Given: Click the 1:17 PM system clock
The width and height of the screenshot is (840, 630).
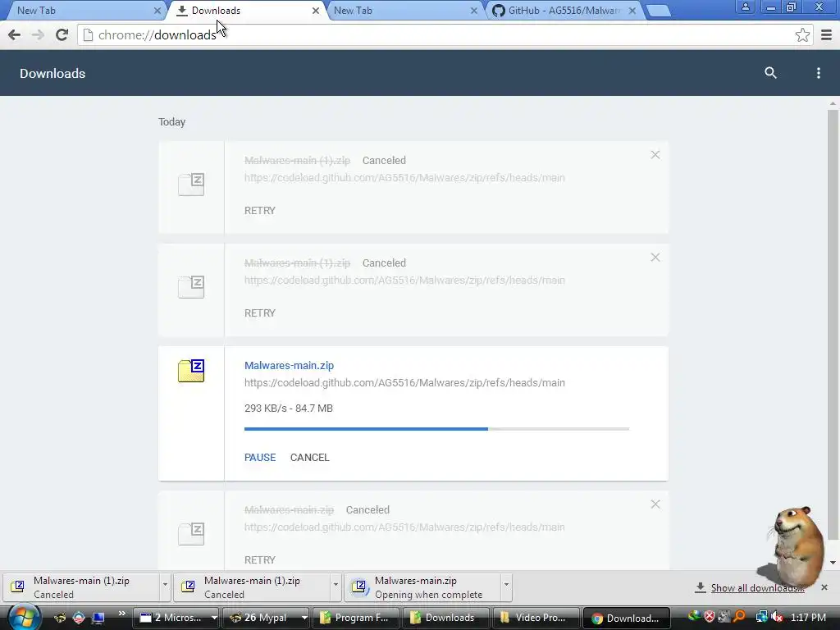Looking at the screenshot, I should [x=808, y=617].
